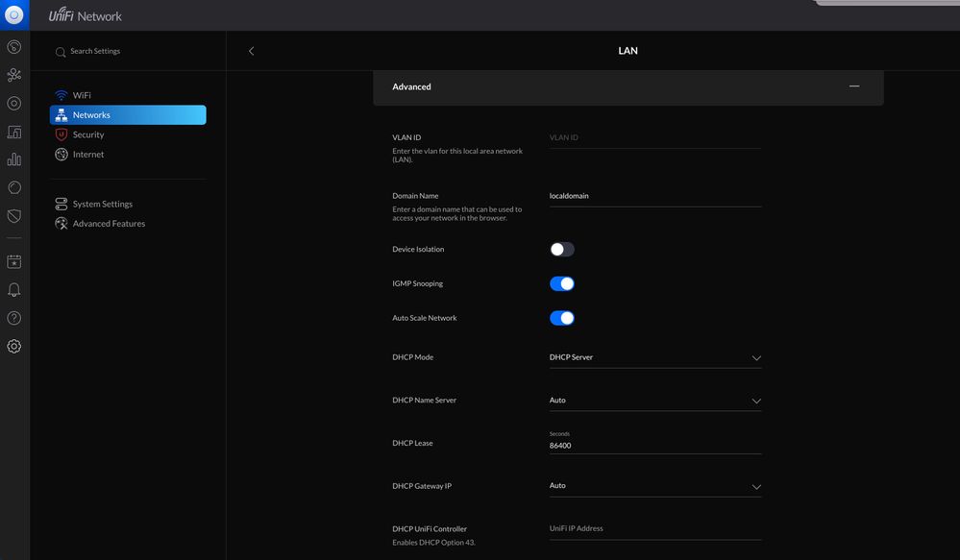
Task: Disable IGMP Snooping
Action: (561, 282)
